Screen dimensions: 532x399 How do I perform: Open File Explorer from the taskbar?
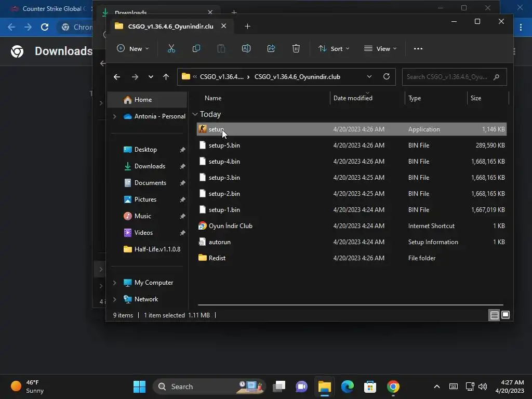pyautogui.click(x=324, y=387)
